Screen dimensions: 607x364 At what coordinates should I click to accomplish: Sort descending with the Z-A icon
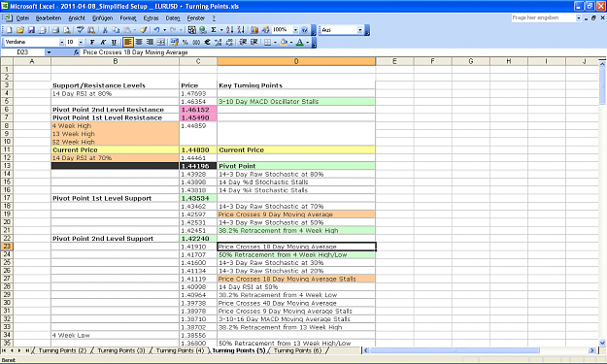pyautogui.click(x=241, y=30)
